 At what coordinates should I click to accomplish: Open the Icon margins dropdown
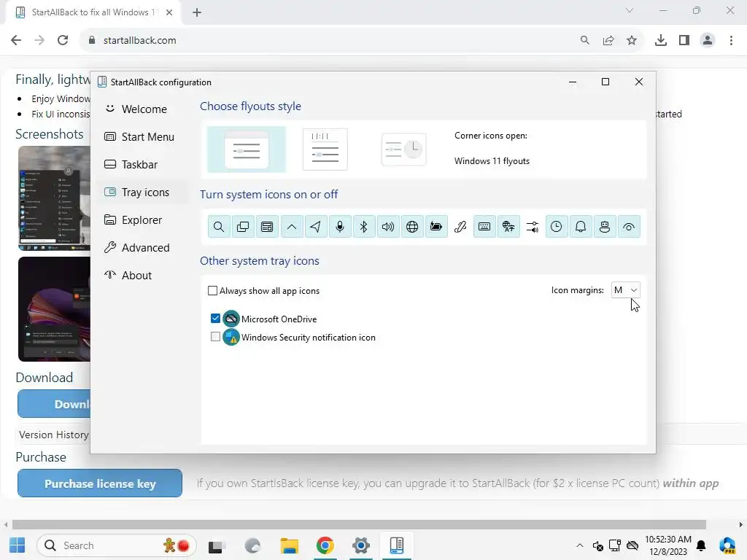click(625, 290)
